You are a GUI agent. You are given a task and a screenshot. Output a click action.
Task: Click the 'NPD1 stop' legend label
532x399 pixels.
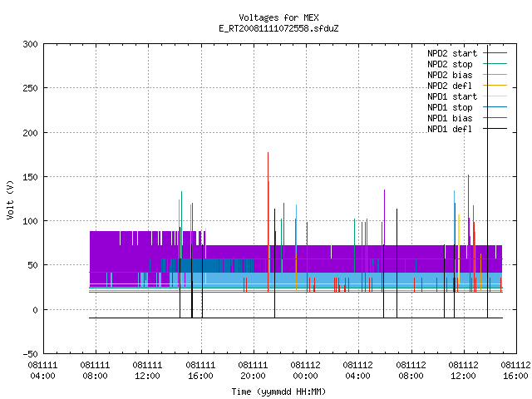tap(450, 107)
